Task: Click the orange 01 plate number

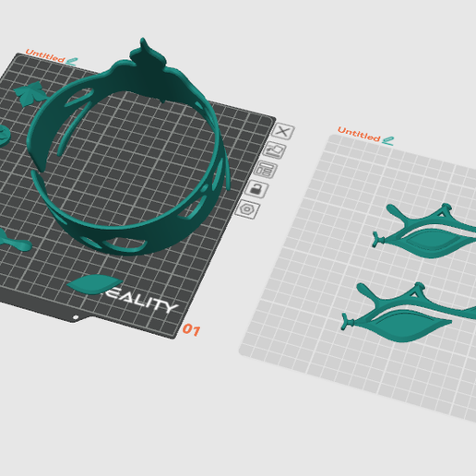Action: [191, 330]
